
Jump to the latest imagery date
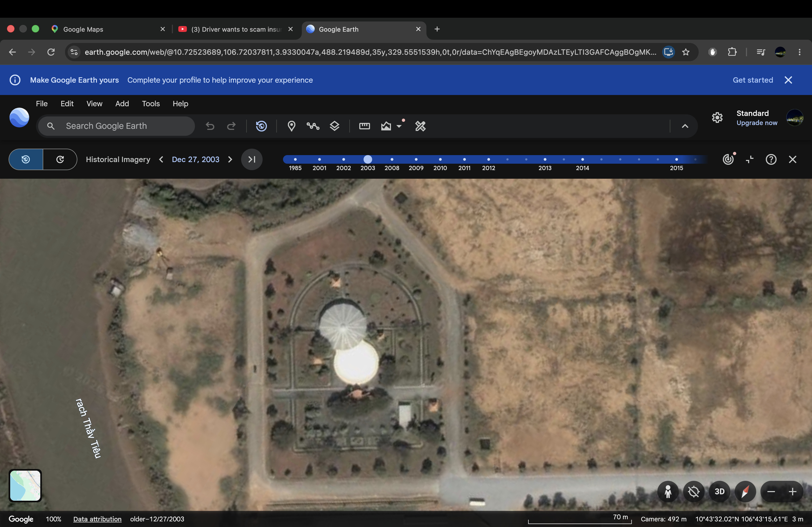(x=252, y=159)
